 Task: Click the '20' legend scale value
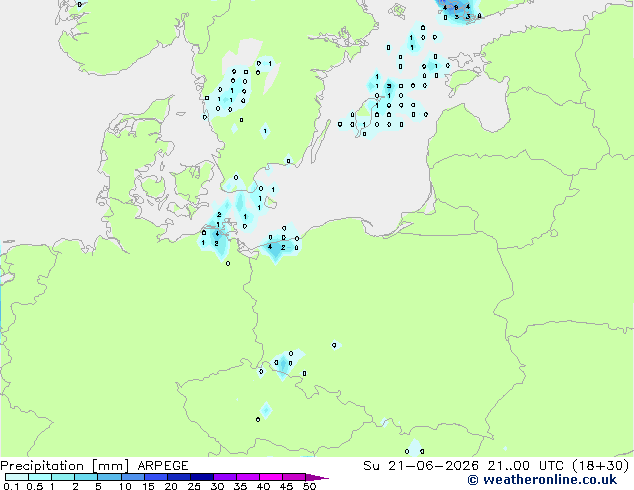pos(171,486)
